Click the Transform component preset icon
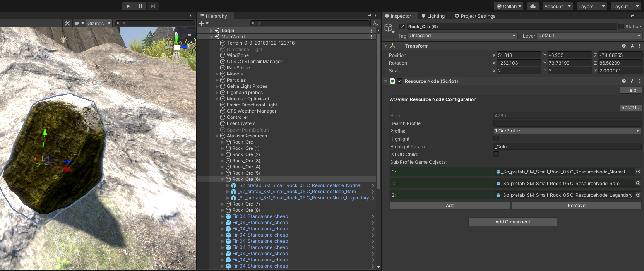The width and height of the screenshot is (644, 271). pos(631,46)
